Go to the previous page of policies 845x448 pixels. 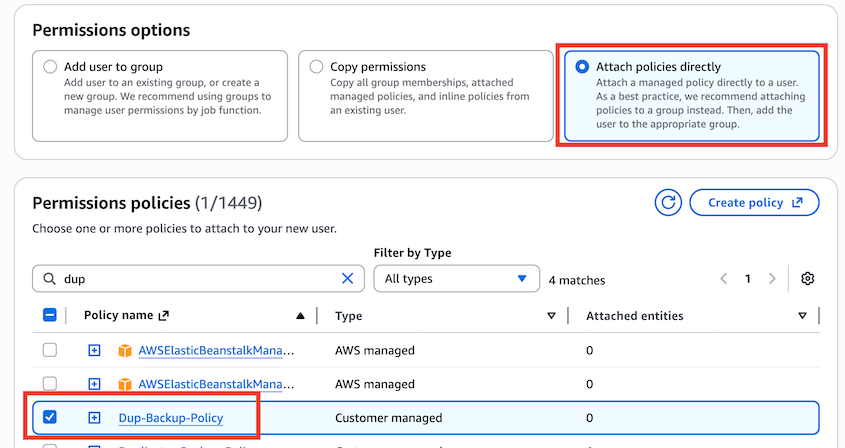(x=724, y=279)
